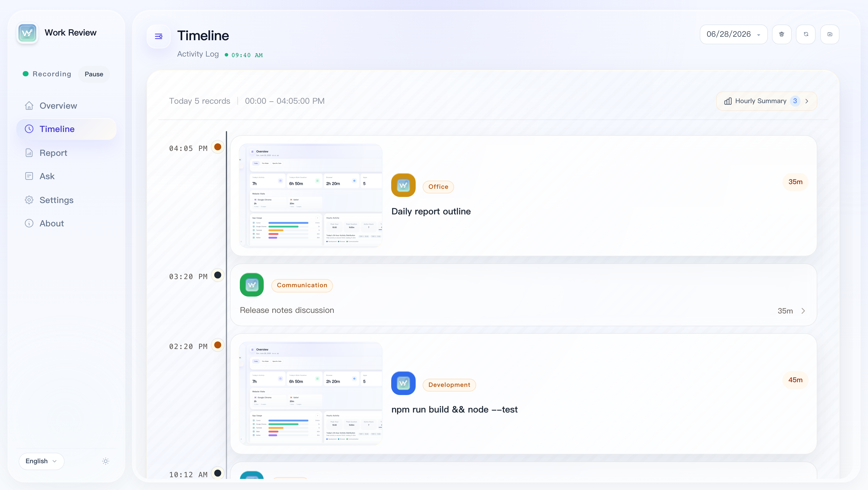
Task: Click the blue Development app icon
Action: pos(403,383)
